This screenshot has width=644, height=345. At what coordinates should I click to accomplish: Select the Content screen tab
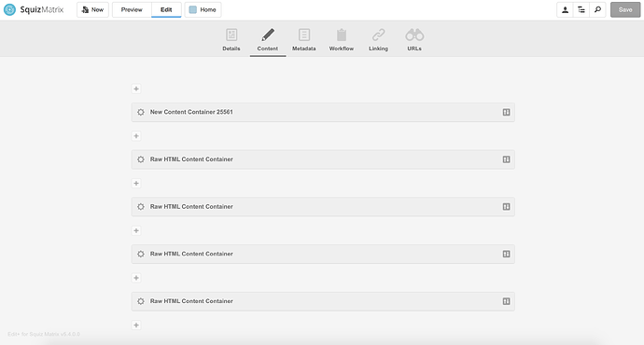coord(268,40)
